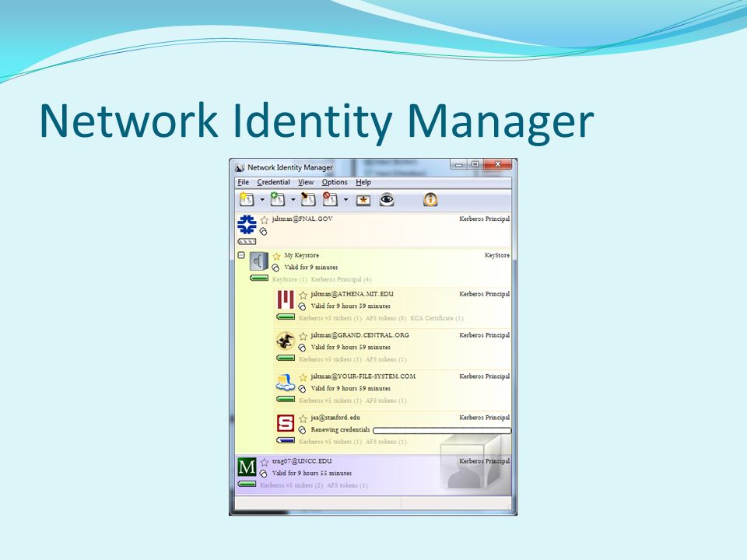Click the red S logo of jea@stanford.edu
This screenshot has height=560, width=747.
tap(286, 423)
